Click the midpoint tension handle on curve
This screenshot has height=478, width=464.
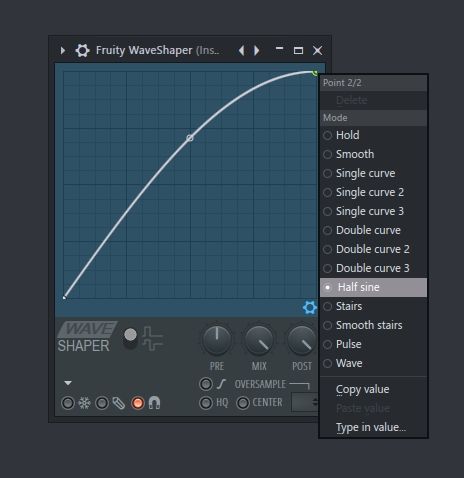(190, 138)
